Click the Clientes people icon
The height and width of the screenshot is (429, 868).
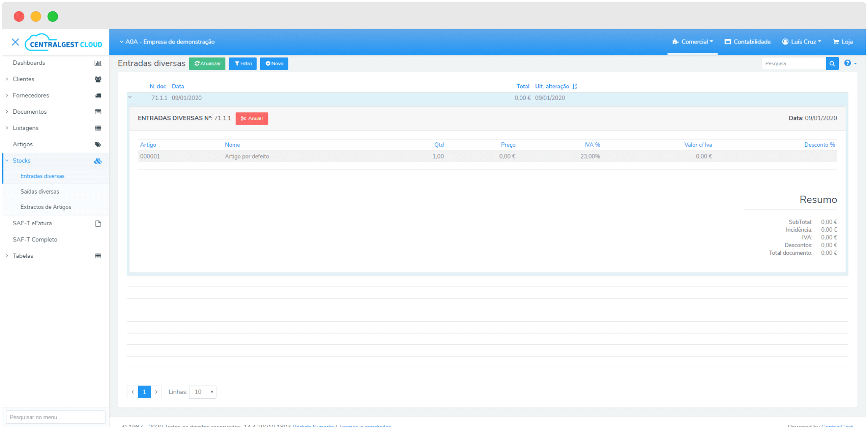coord(98,79)
